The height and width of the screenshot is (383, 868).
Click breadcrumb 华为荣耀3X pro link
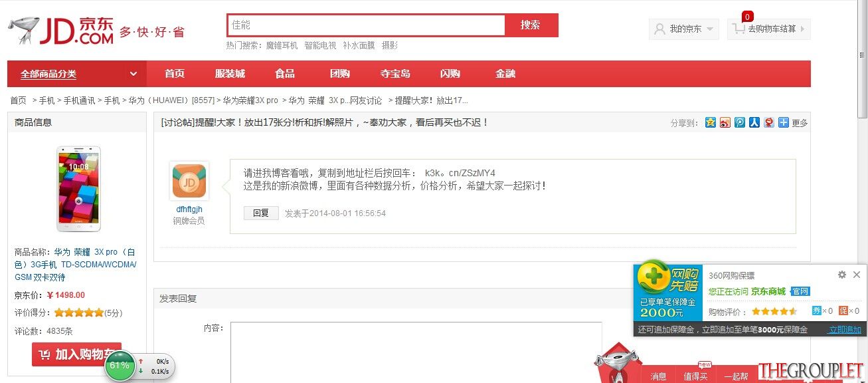250,100
